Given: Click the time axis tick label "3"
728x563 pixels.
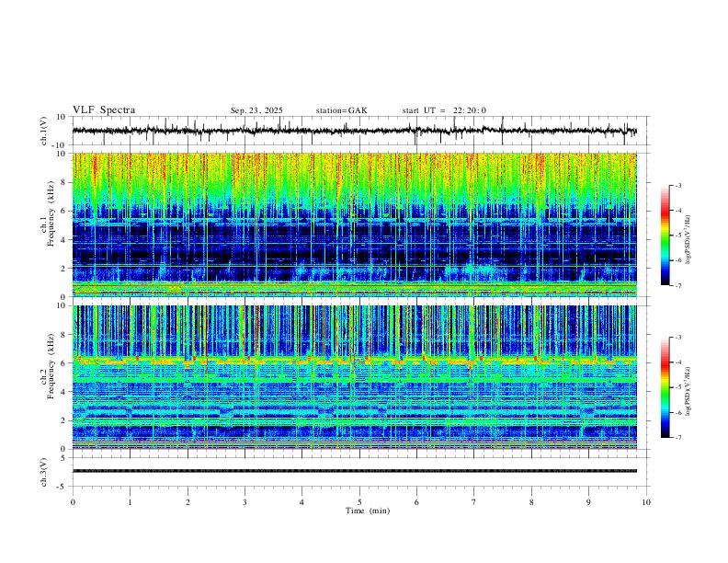Looking at the screenshot, I should click(245, 502).
